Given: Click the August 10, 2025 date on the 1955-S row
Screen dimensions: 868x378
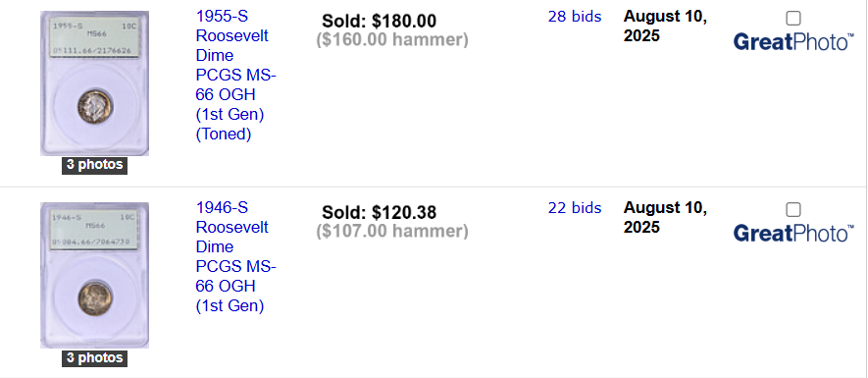Looking at the screenshot, I should 665,27.
